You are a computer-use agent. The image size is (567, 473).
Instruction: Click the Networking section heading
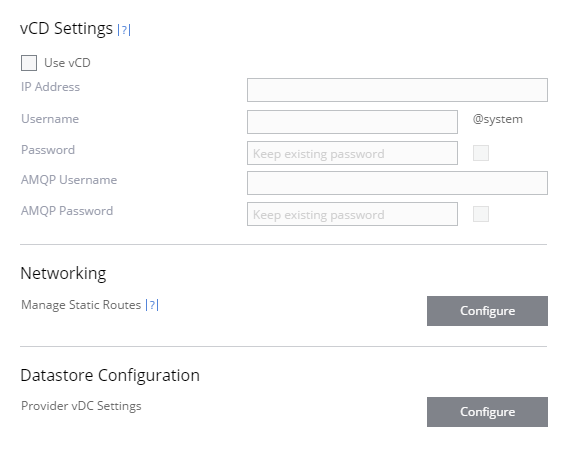coord(63,273)
